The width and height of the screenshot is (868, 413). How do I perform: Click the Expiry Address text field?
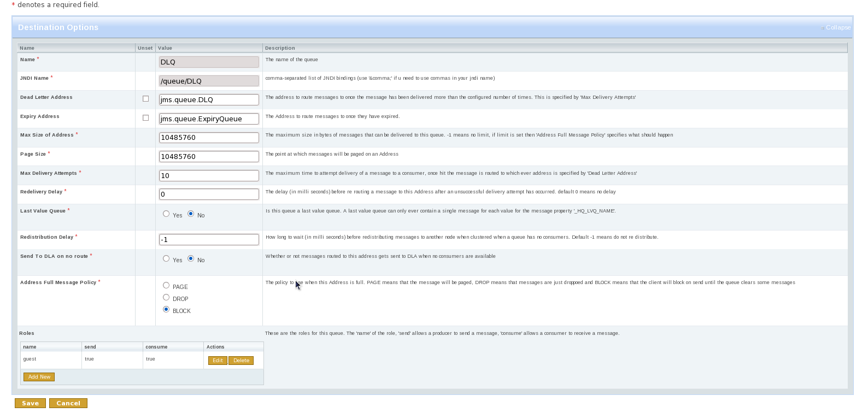[209, 119]
